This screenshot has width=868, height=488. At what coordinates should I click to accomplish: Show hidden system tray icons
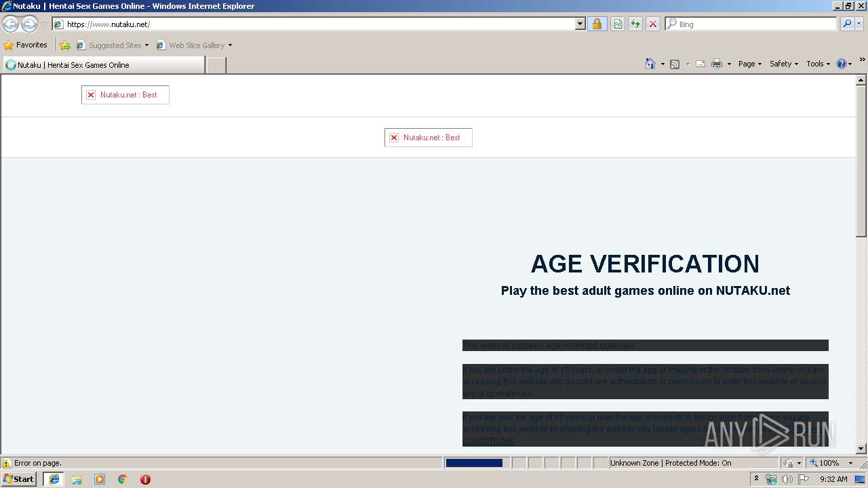[757, 479]
